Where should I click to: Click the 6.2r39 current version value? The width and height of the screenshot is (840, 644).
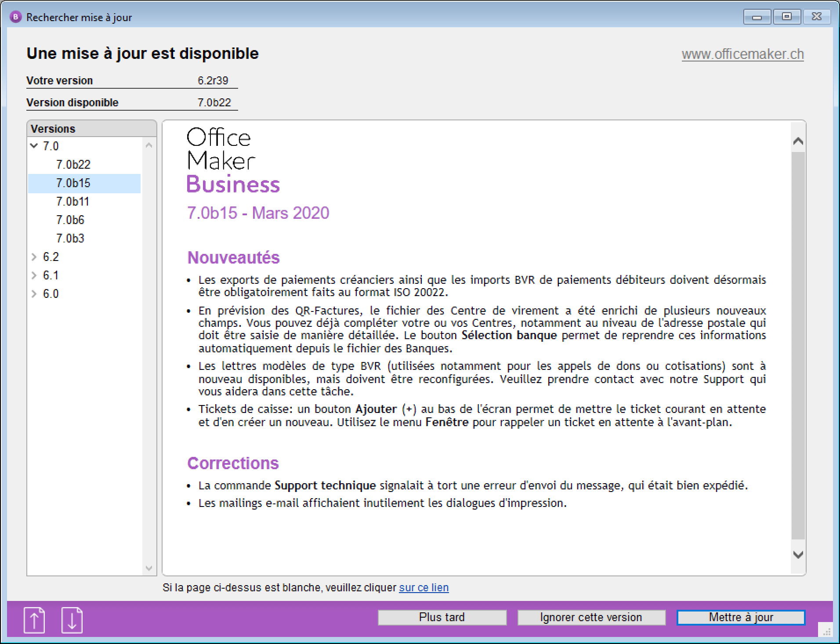[x=213, y=80]
